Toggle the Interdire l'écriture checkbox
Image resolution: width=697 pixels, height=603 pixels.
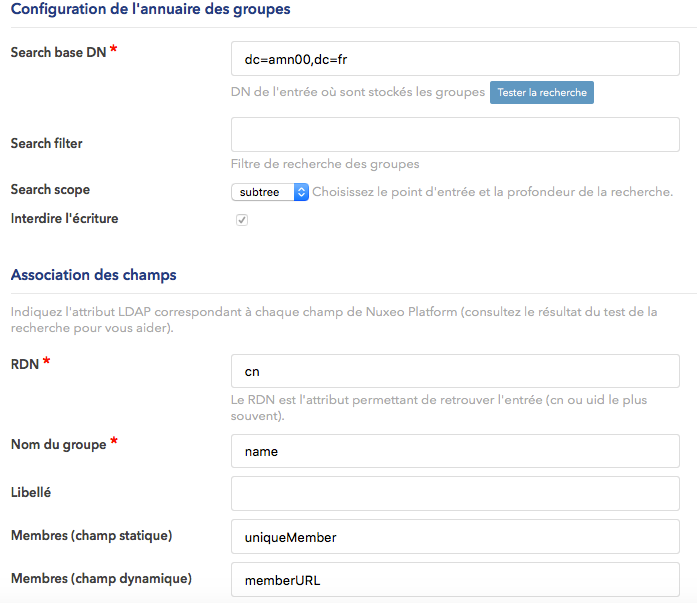[x=242, y=220]
